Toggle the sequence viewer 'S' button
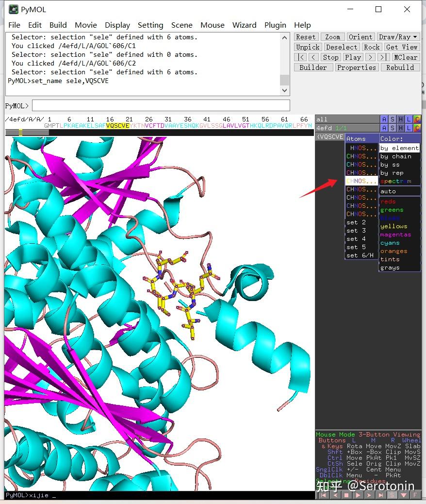Image resolution: width=426 pixels, height=504 pixels. pyautogui.click(x=392, y=495)
